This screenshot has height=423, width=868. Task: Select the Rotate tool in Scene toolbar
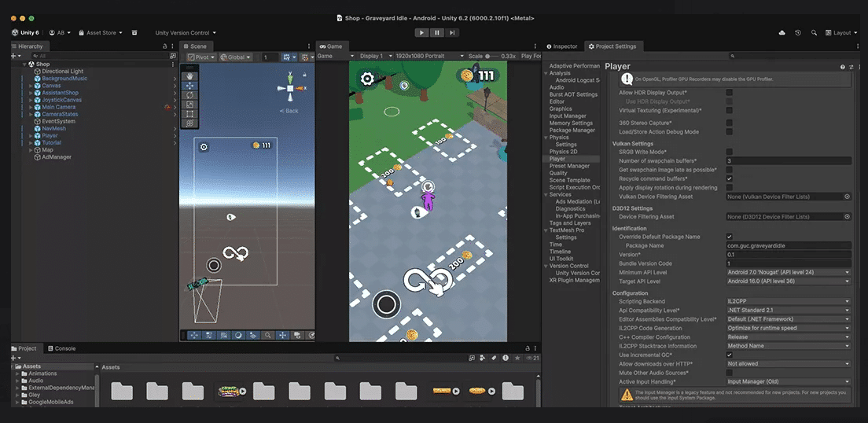point(190,95)
